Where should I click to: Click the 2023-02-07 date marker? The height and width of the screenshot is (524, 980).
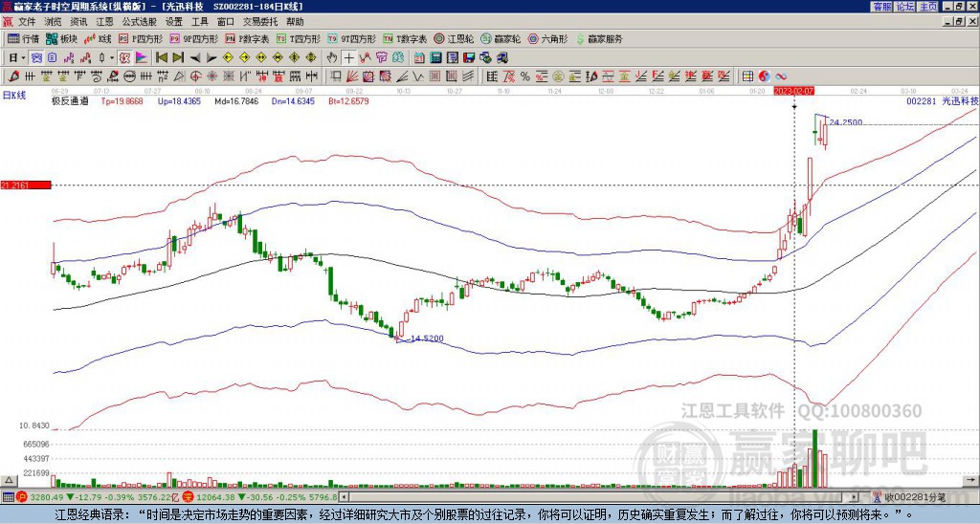coord(794,91)
